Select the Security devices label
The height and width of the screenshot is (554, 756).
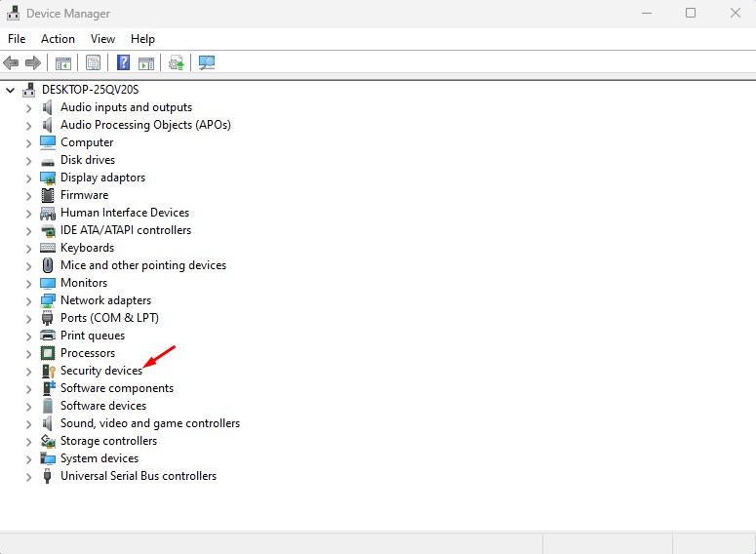pyautogui.click(x=101, y=371)
